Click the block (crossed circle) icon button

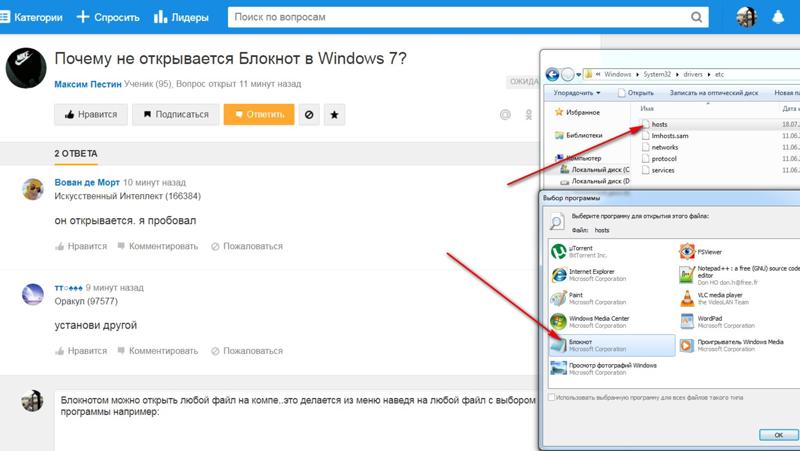[309, 115]
